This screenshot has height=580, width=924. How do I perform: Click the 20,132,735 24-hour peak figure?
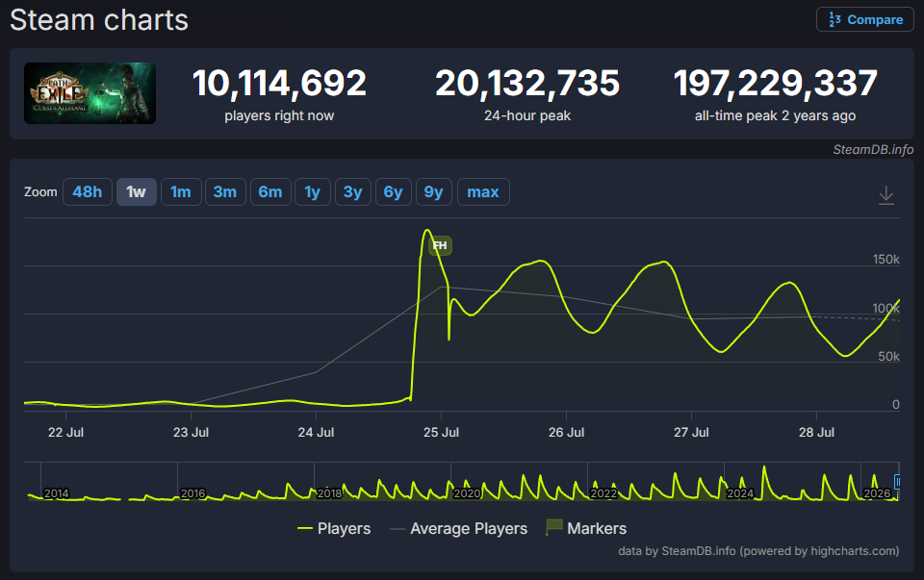[527, 83]
